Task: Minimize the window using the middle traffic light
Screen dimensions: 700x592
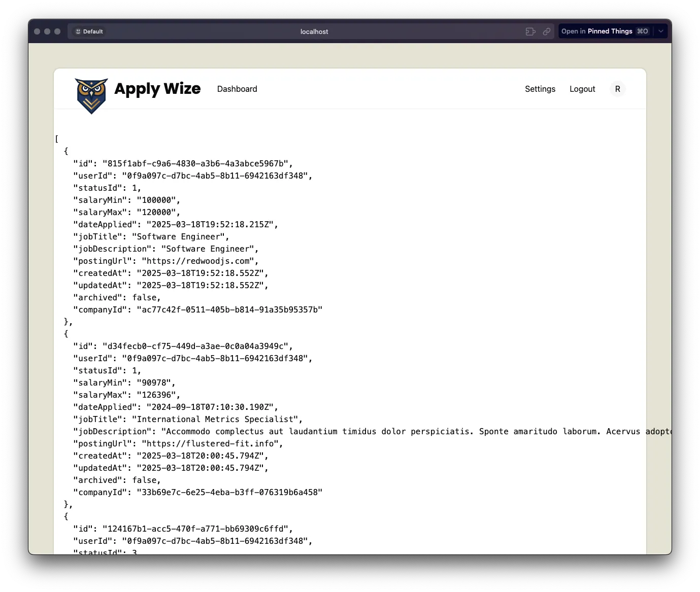Action: 47,31
